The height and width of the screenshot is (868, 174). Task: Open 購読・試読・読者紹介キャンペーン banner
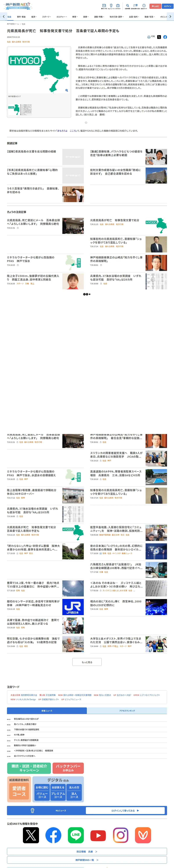[29, 768]
